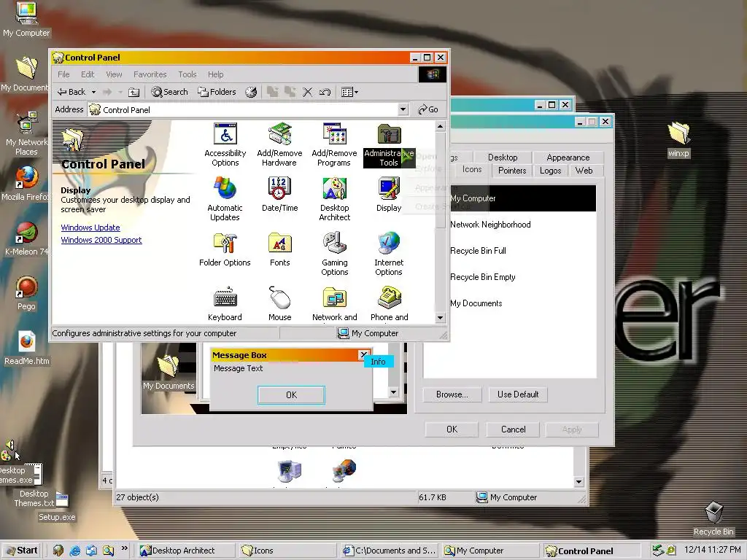
Task: Open Mozilla Firefox desktop shortcut
Action: [x=26, y=183]
